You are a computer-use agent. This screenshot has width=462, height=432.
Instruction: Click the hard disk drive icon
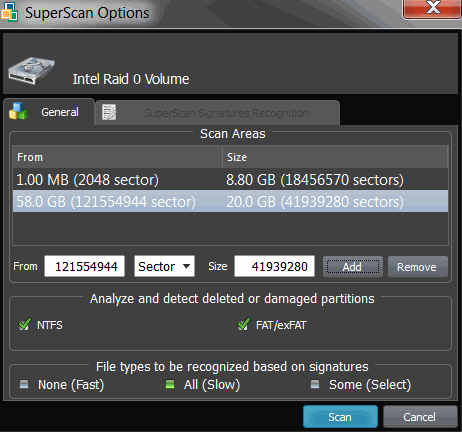31,70
